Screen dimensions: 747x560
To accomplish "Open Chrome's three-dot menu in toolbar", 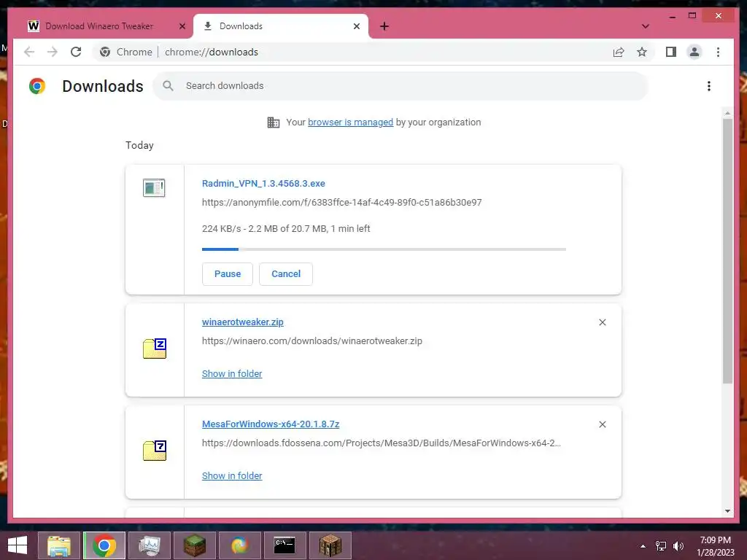I will [718, 52].
